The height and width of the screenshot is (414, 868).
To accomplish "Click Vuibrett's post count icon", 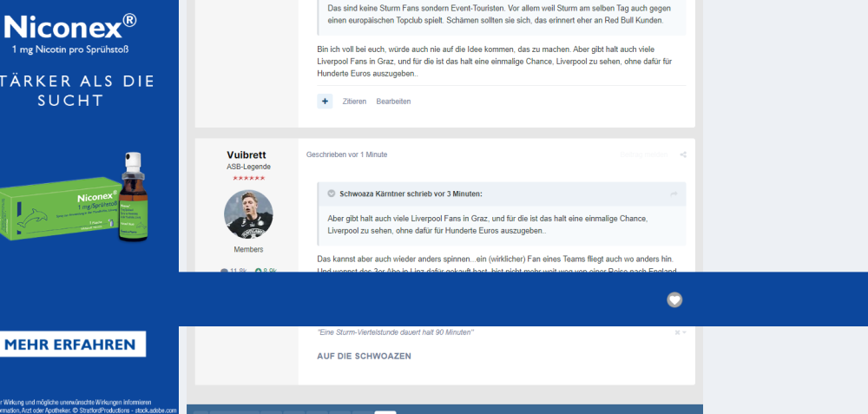I will tap(225, 271).
